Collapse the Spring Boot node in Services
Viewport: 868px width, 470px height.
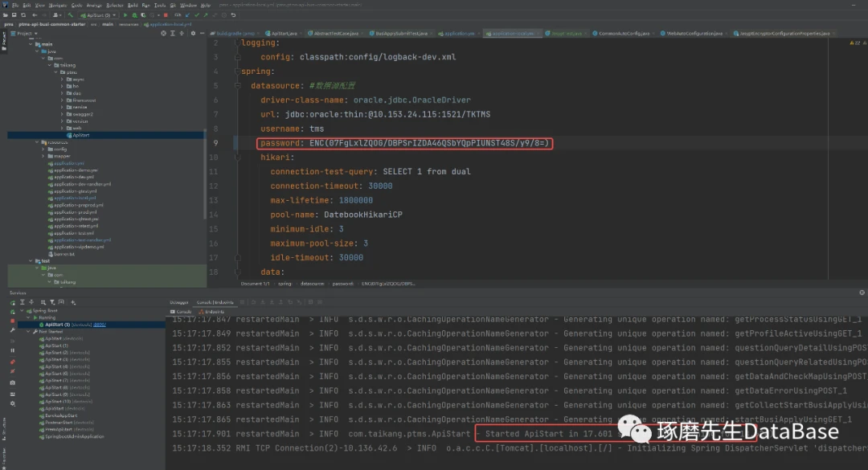(x=23, y=311)
